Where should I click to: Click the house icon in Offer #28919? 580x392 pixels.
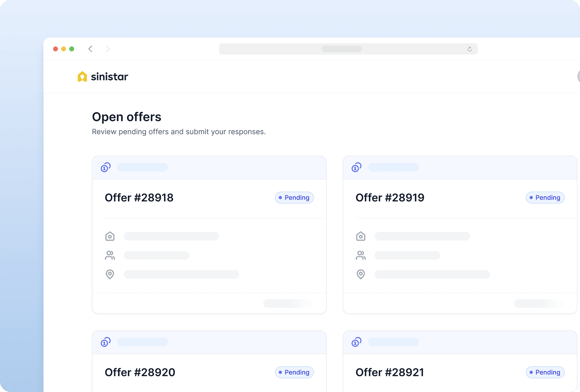(361, 236)
